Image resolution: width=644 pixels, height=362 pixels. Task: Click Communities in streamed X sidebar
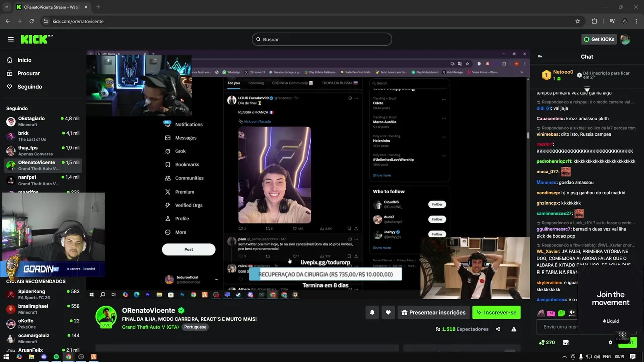point(184,178)
